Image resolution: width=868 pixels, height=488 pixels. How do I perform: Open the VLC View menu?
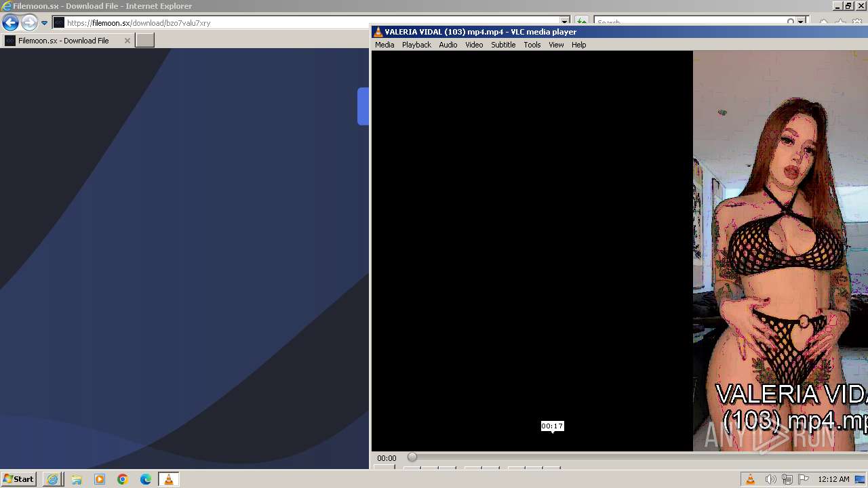(x=556, y=45)
